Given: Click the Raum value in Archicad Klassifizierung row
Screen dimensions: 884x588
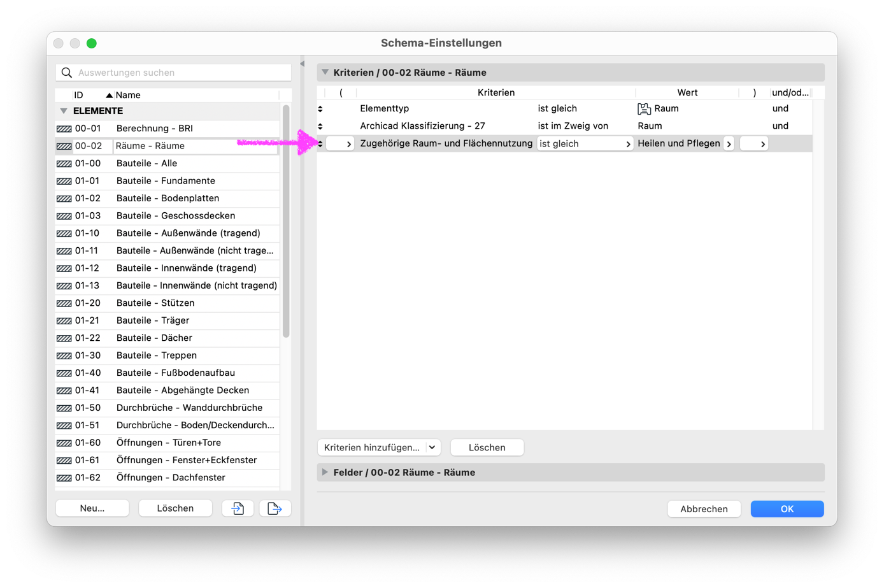Looking at the screenshot, I should [650, 126].
